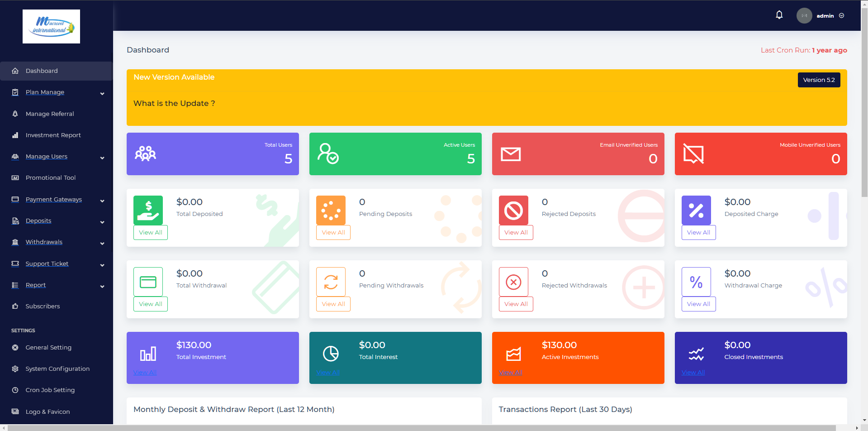Screen dimensions: 868x431
Task: View all Withdrawal Charge records
Action: (x=699, y=304)
